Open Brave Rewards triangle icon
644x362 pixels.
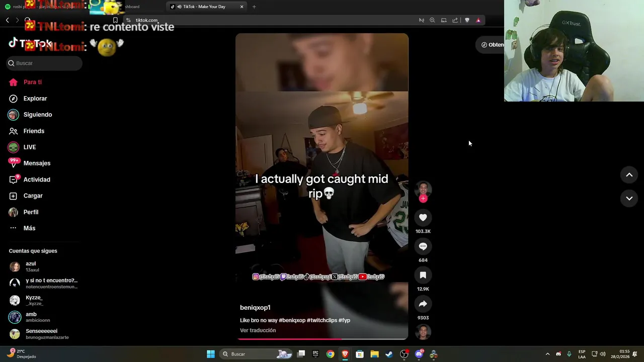click(x=478, y=20)
